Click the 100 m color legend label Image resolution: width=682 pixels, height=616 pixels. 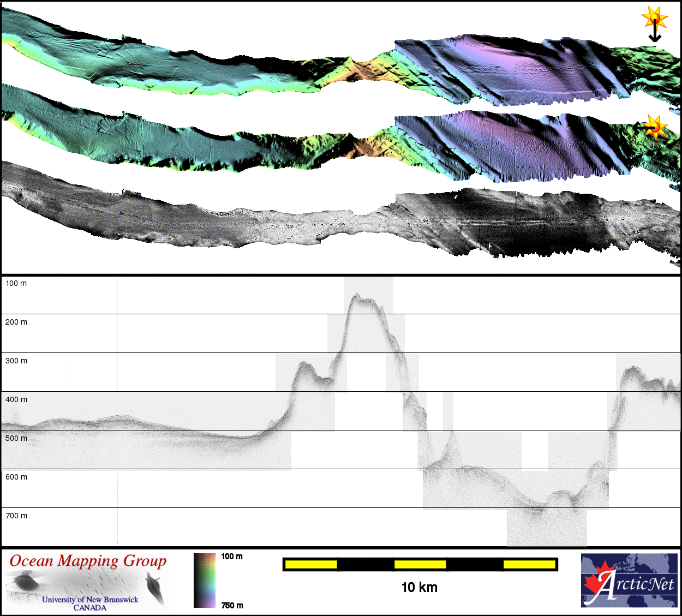click(x=232, y=557)
